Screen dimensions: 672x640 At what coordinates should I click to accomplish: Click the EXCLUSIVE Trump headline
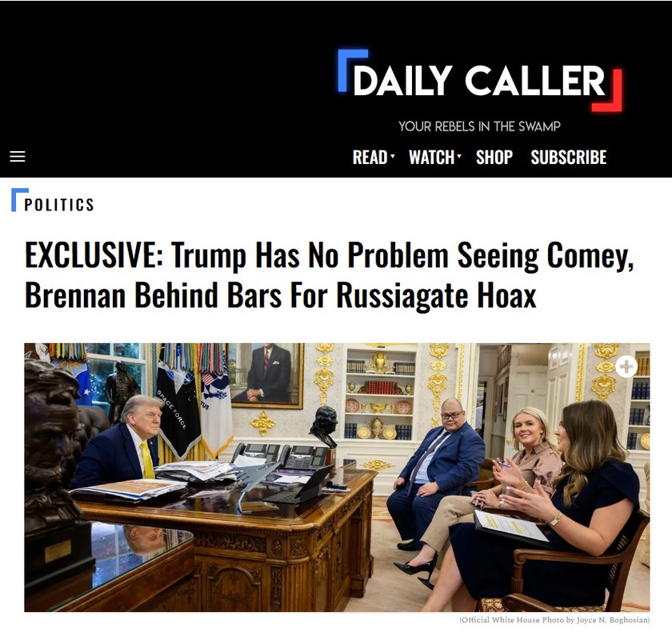tap(329, 274)
